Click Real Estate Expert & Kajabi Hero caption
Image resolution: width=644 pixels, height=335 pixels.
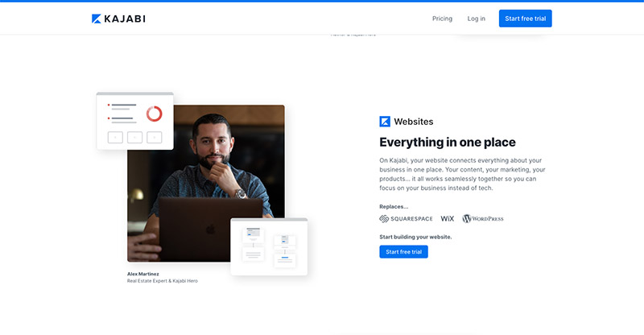tap(163, 281)
